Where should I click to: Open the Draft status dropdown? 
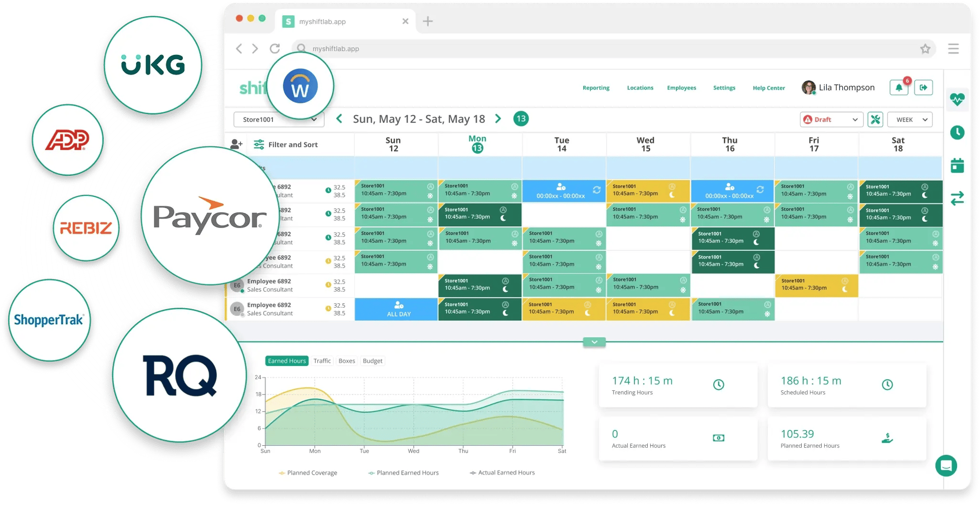tap(832, 120)
